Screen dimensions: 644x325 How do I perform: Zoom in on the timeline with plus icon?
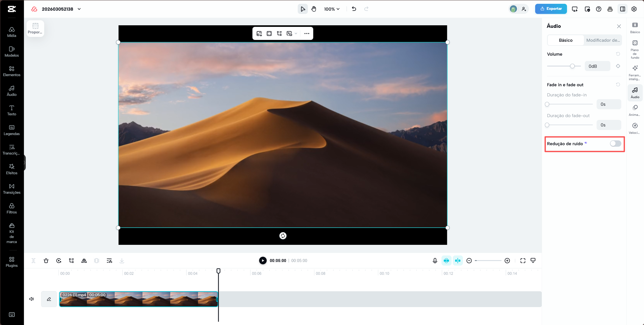click(508, 261)
